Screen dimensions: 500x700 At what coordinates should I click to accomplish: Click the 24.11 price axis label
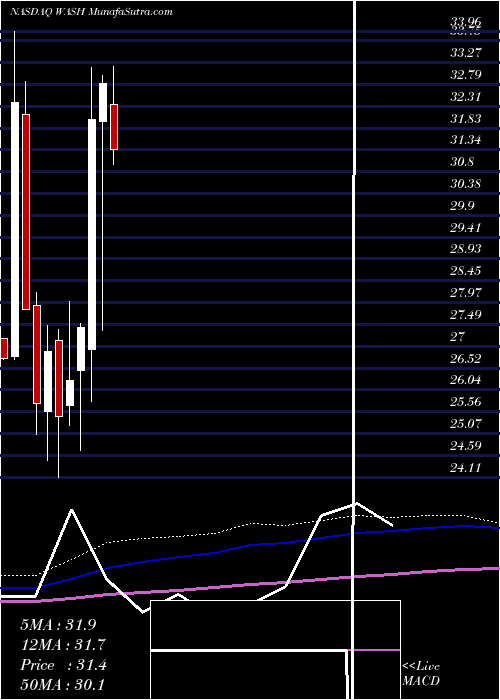pyautogui.click(x=466, y=468)
